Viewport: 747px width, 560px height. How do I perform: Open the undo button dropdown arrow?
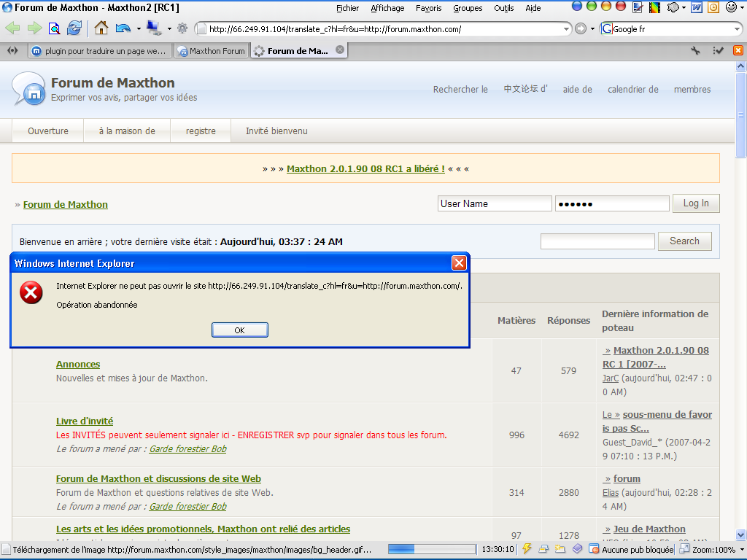(x=139, y=28)
